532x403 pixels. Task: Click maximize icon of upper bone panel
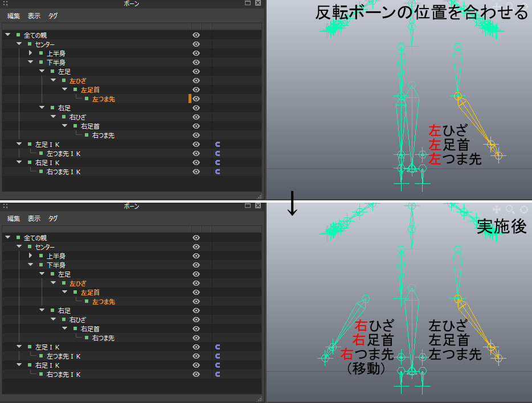point(248,3)
